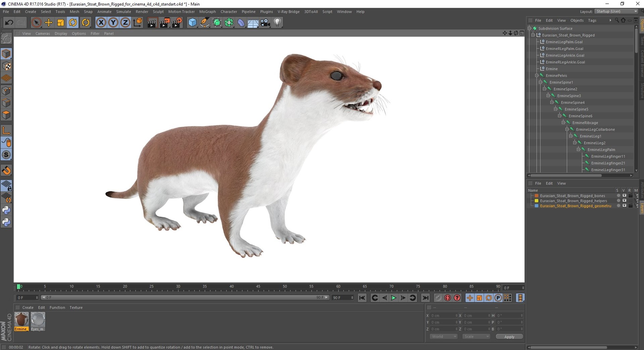Screen dimensions: 644x350
Task: Enable the workplane mode icon
Action: coord(6,78)
